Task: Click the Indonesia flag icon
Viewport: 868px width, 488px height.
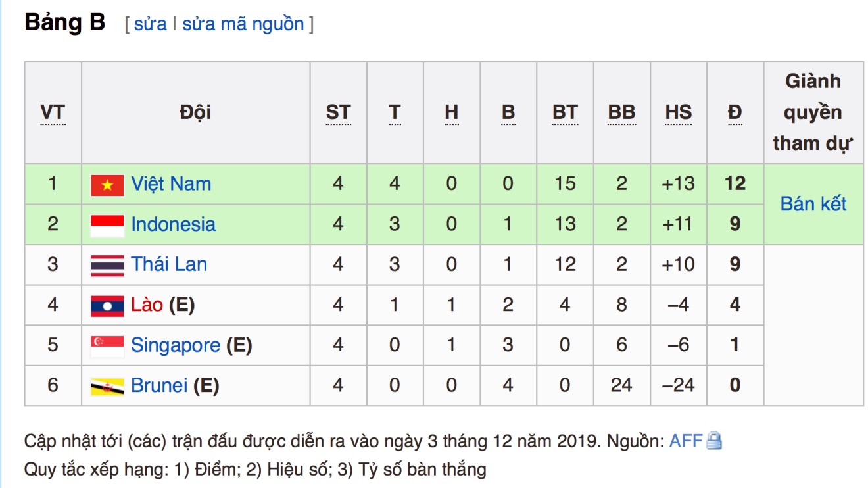Action: pyautogui.click(x=107, y=226)
